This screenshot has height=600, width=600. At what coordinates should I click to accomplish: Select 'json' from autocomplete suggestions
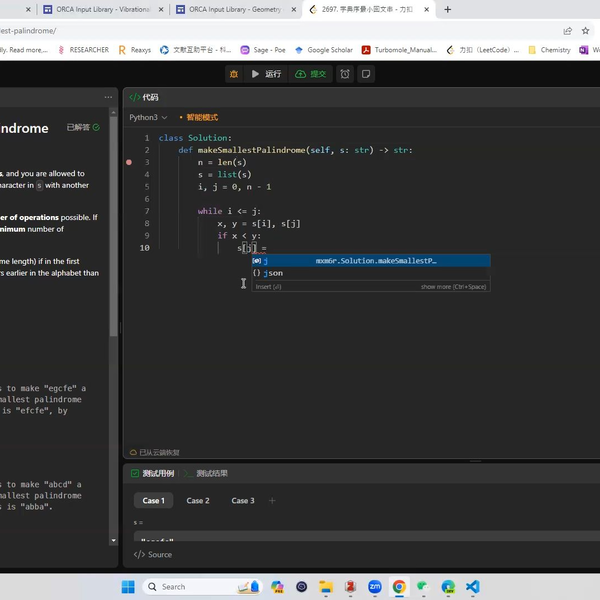(273, 273)
